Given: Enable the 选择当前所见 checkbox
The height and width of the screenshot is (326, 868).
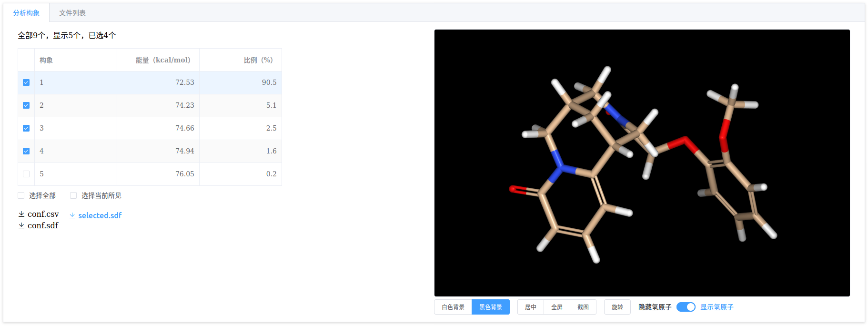Looking at the screenshot, I should (x=73, y=195).
